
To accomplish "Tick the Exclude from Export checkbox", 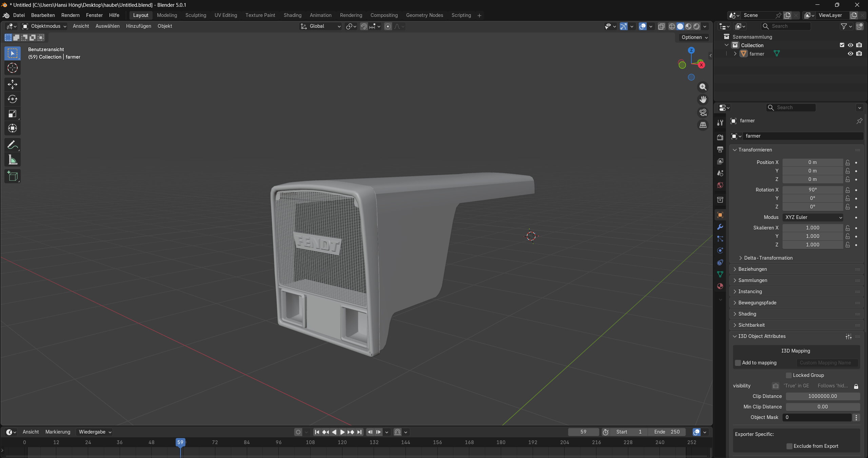I will (789, 446).
